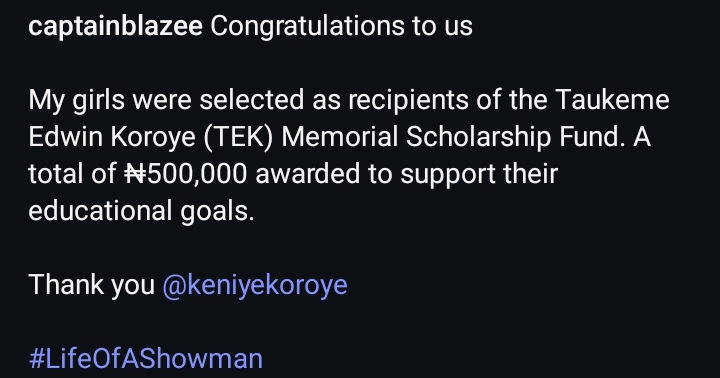720x378 pixels.
Task: Click the phrase 'awarded to support their'
Action: coord(406,175)
